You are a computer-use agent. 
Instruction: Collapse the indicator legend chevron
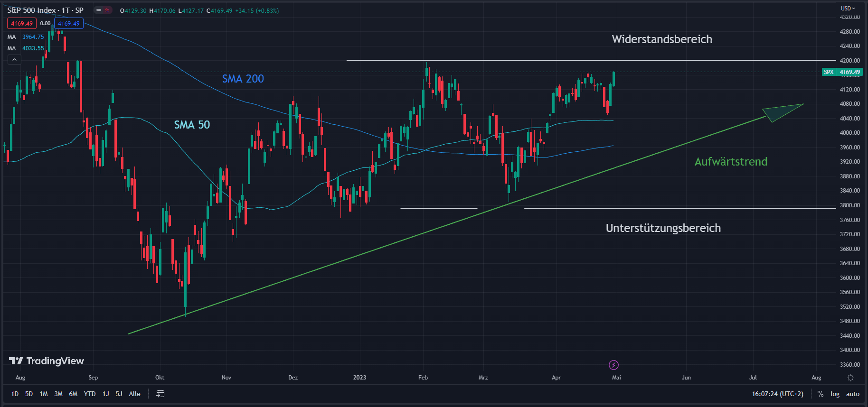(x=14, y=60)
